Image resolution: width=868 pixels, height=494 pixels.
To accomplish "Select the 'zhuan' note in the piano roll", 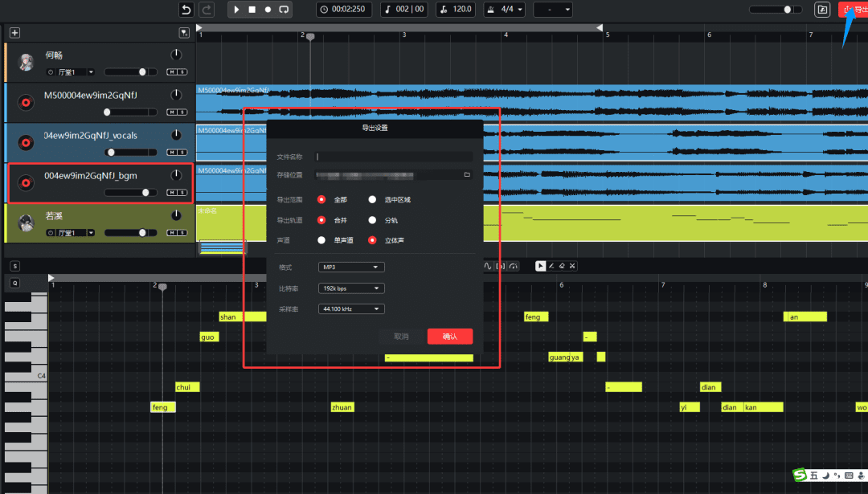I will tap(342, 407).
